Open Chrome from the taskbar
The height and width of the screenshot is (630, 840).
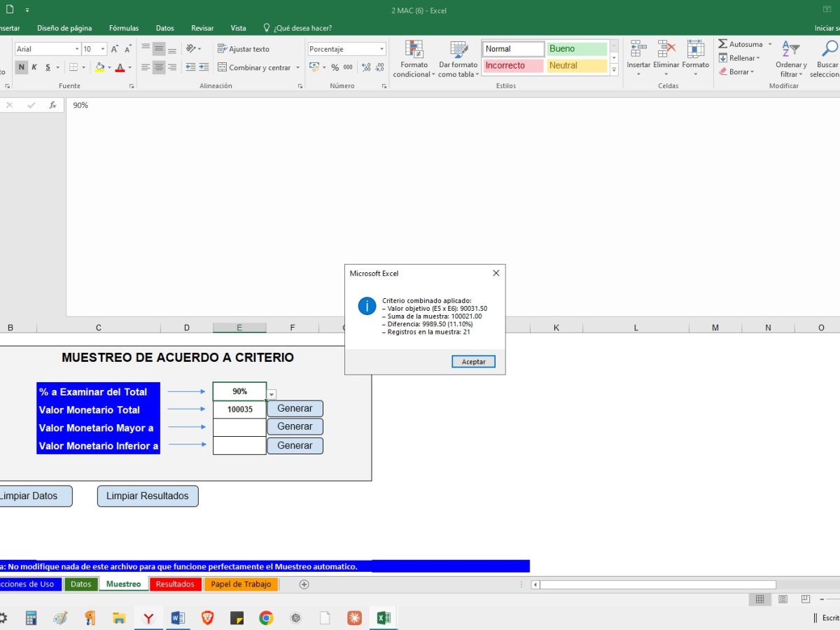point(266,617)
